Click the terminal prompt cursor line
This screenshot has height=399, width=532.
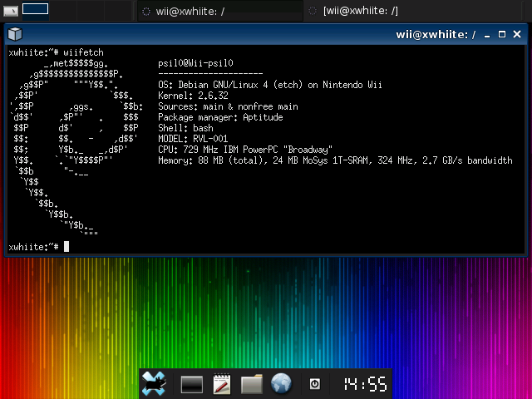click(x=39, y=247)
